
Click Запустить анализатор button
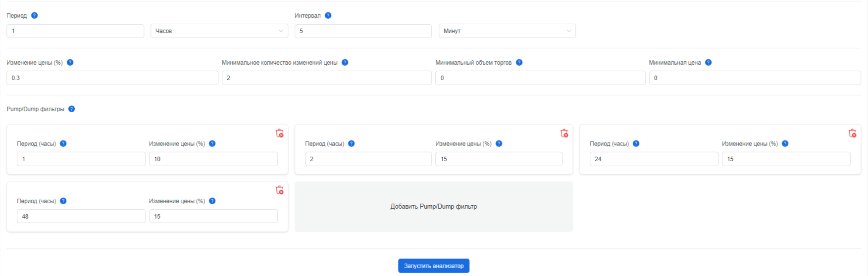pyautogui.click(x=434, y=266)
